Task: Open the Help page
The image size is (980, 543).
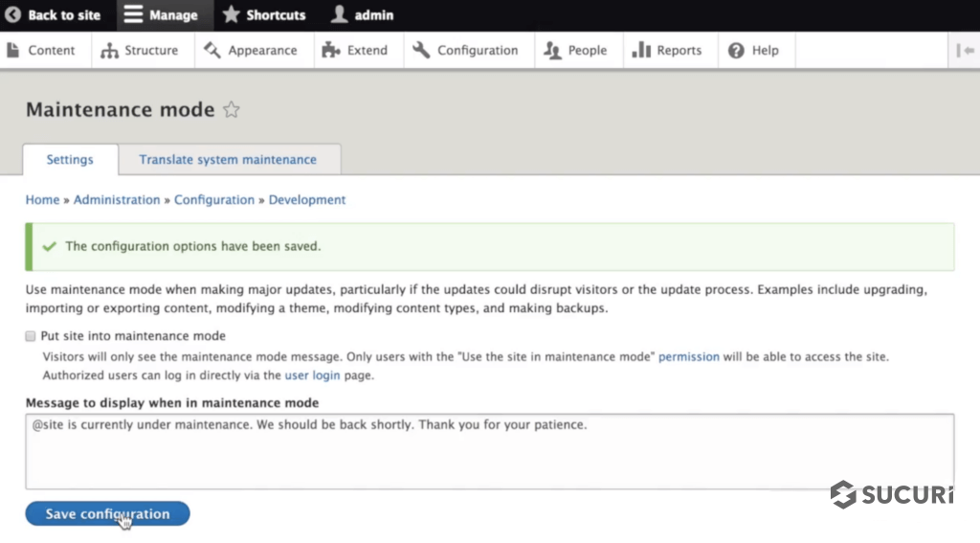Action: (x=754, y=51)
